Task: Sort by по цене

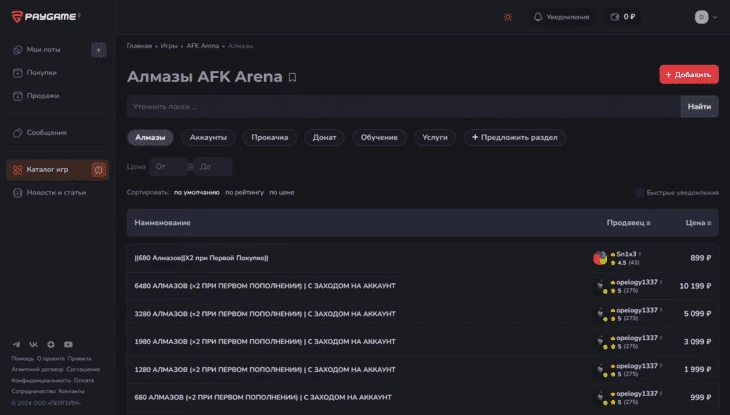Action: (282, 192)
